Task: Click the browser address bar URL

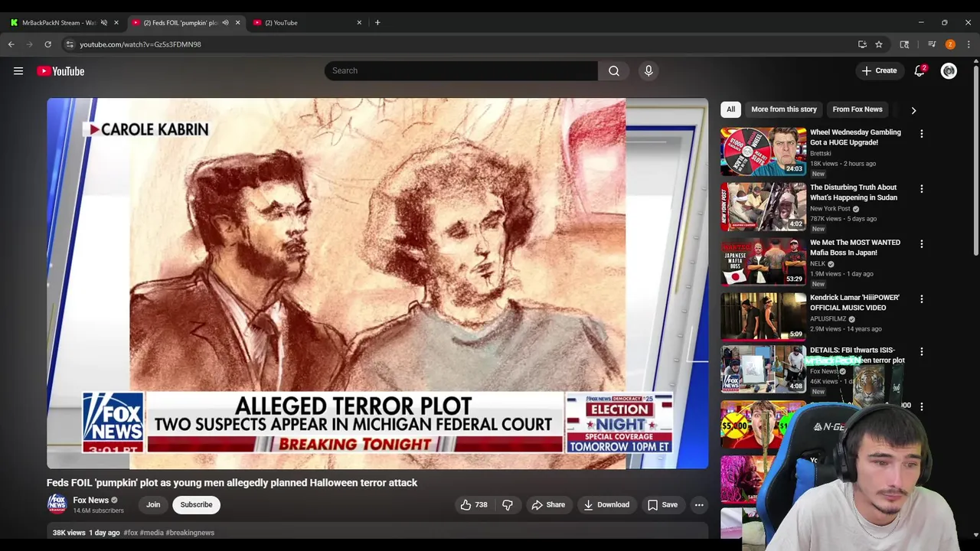Action: pyautogui.click(x=140, y=44)
